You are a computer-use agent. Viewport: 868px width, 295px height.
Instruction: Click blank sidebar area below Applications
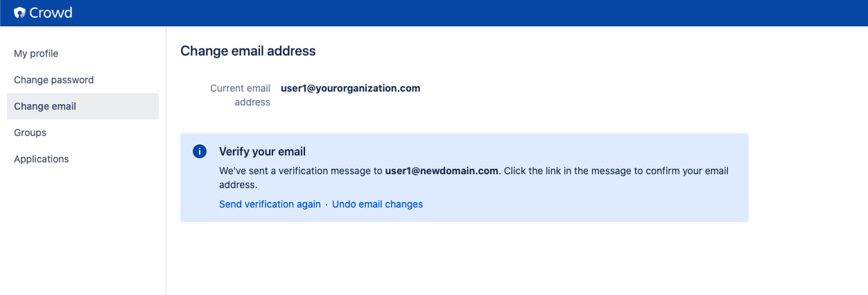pyautogui.click(x=83, y=229)
